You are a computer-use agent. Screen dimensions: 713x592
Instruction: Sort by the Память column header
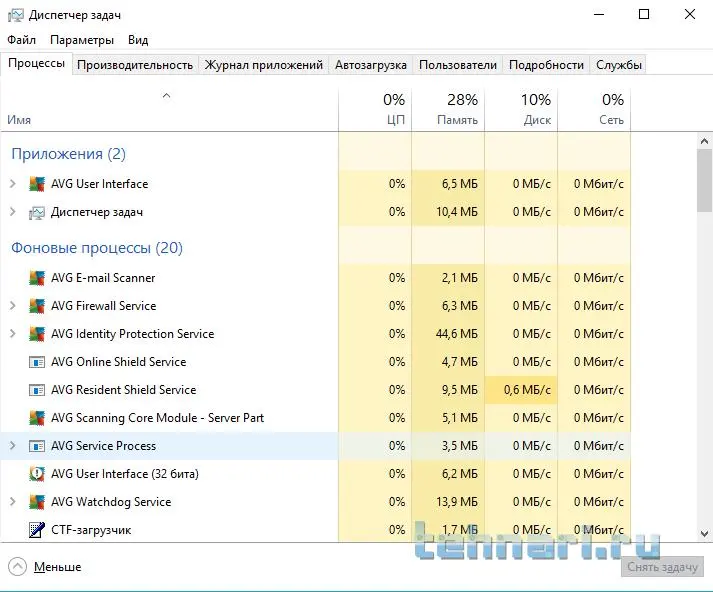(x=448, y=110)
